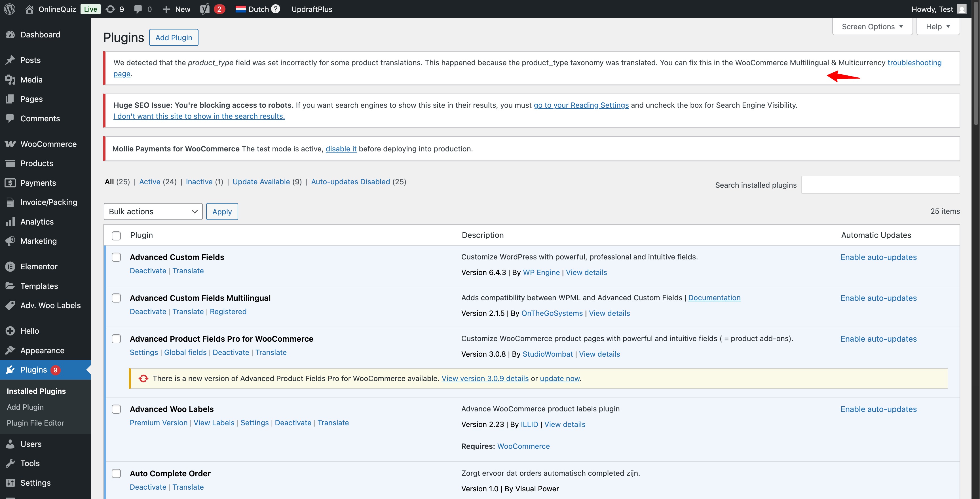Check Advanced Custom Fields Multilingual checkbox

117,298
